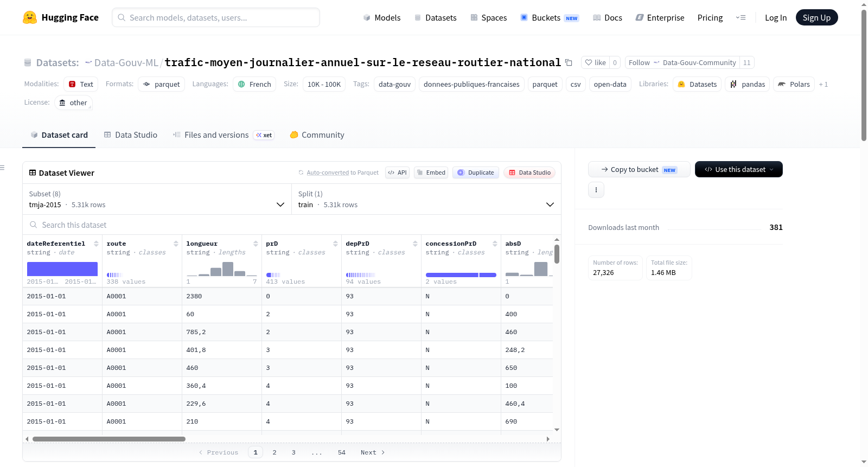
Task: Show the additional libraries +1
Action: (x=824, y=84)
